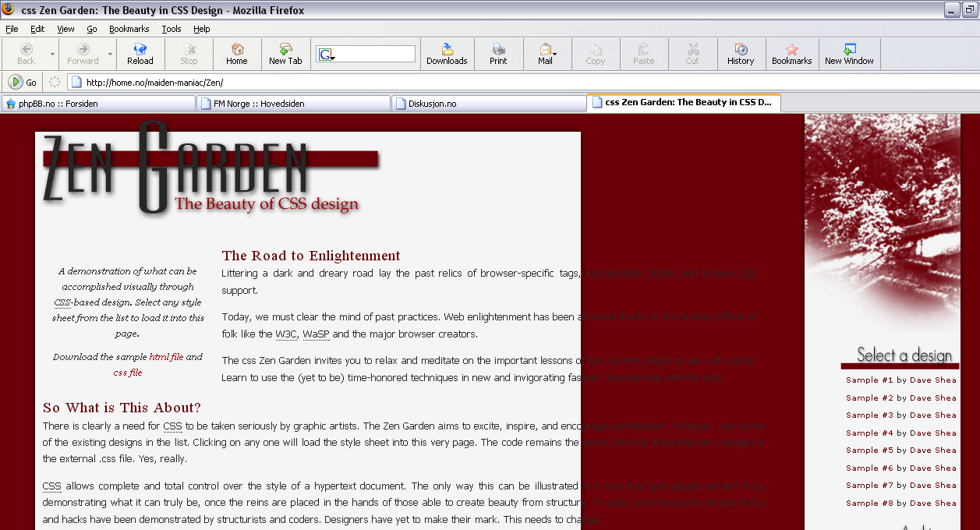Open a New Tab from toolbar
The image size is (980, 530).
(x=285, y=54)
